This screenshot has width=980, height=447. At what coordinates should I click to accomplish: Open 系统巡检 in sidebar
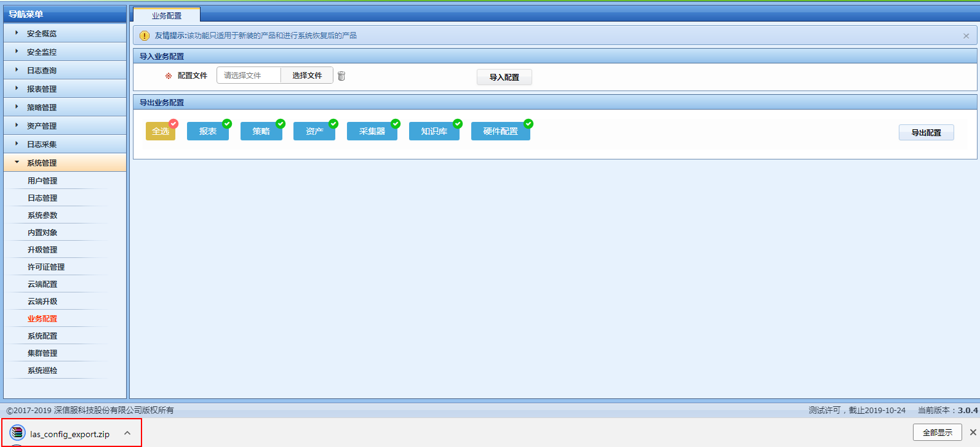tap(42, 370)
